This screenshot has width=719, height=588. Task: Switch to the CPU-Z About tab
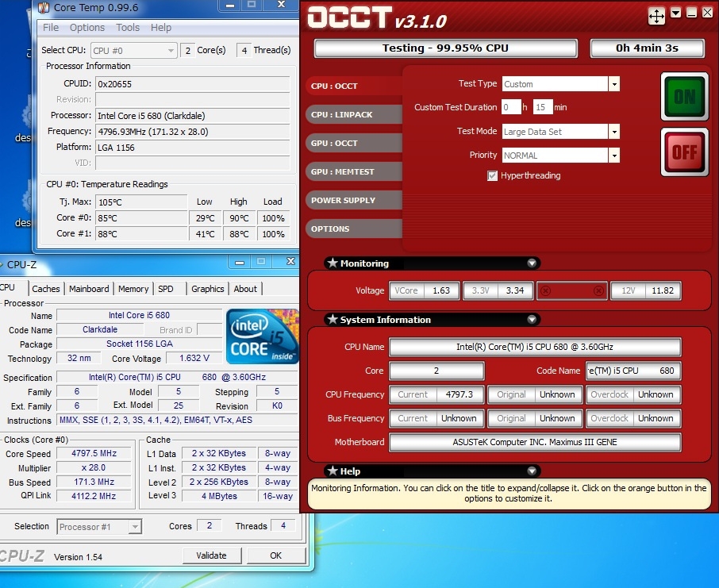(x=245, y=289)
